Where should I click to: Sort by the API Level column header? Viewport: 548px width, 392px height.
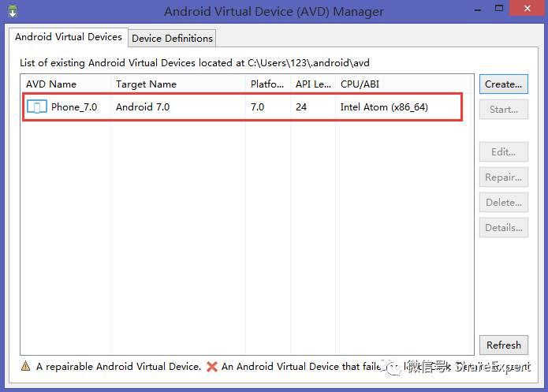pos(312,84)
